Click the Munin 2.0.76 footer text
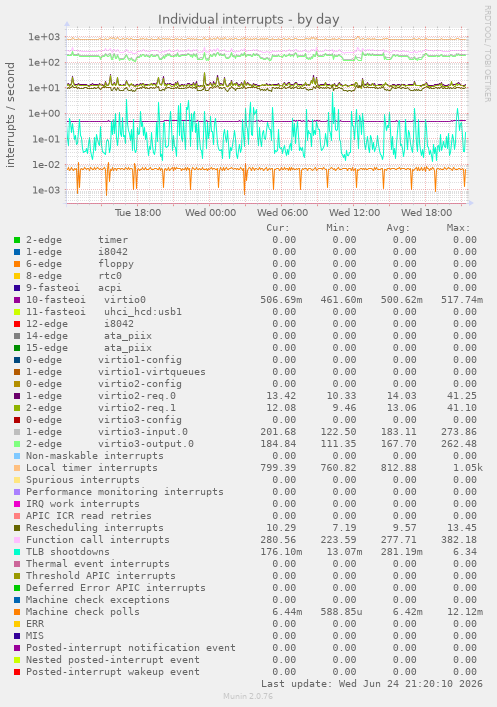The image size is (497, 707). click(x=248, y=696)
